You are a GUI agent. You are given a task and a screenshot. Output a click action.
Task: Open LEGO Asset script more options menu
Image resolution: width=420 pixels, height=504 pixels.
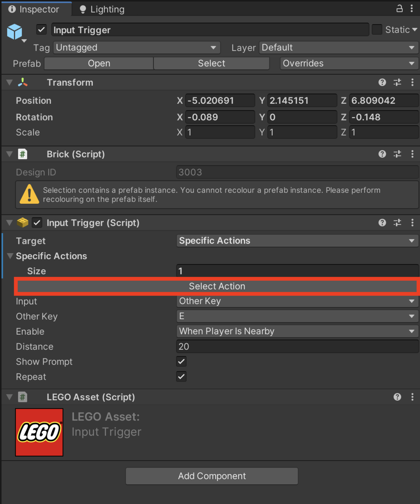(x=412, y=397)
